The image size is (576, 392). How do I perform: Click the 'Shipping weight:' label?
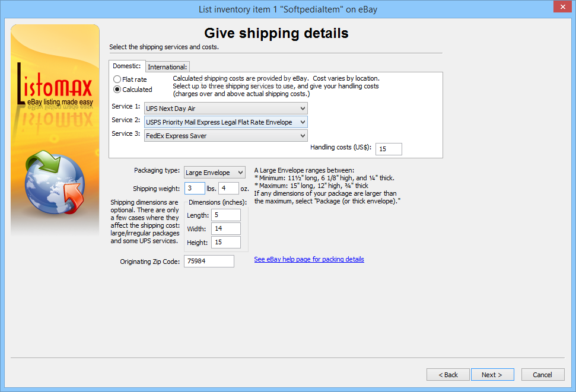tap(157, 189)
